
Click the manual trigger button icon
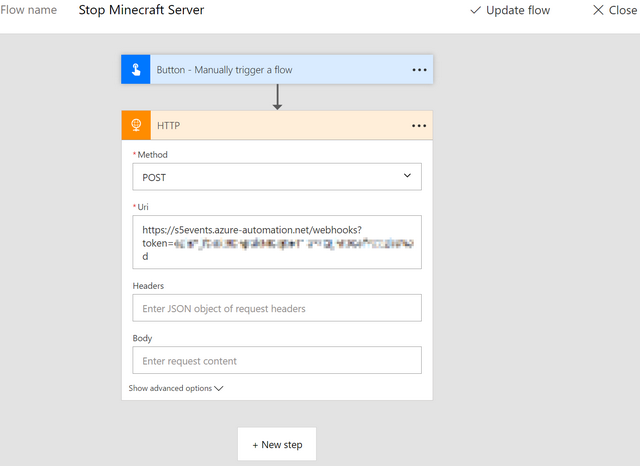tap(136, 70)
